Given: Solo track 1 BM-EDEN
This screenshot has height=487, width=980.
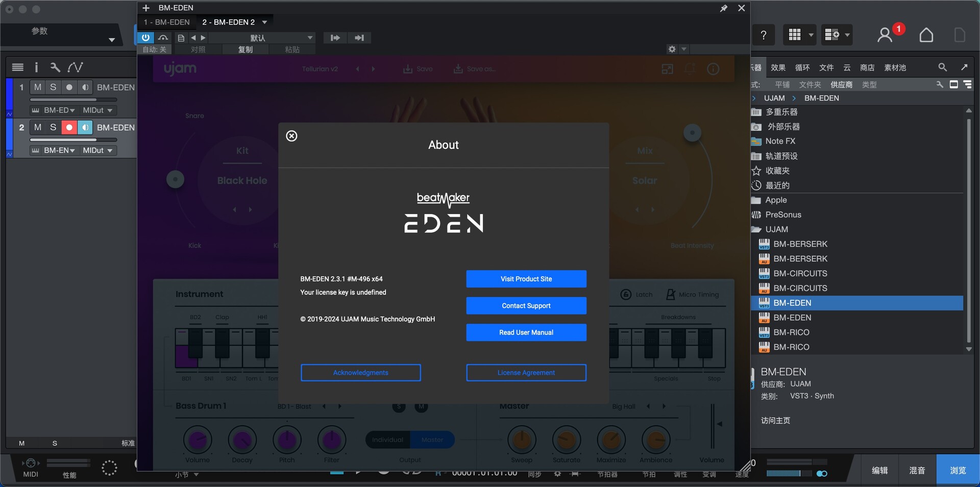Looking at the screenshot, I should click(53, 87).
